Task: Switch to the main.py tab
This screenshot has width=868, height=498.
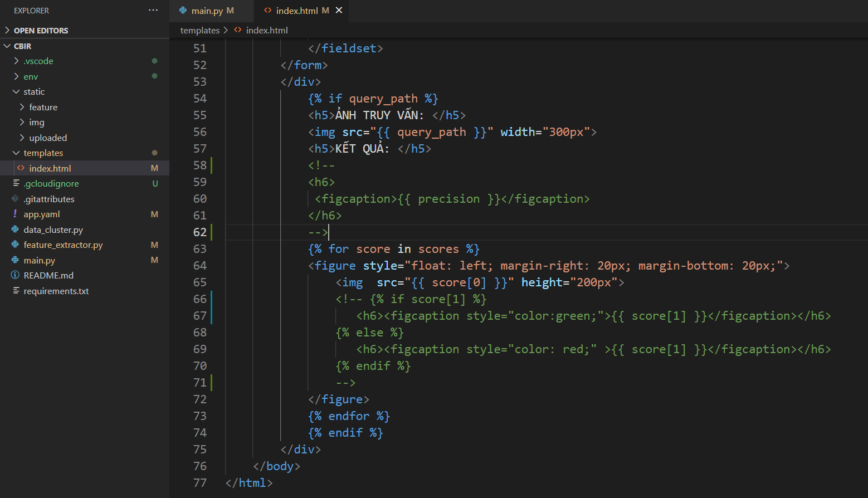Action: coord(207,11)
